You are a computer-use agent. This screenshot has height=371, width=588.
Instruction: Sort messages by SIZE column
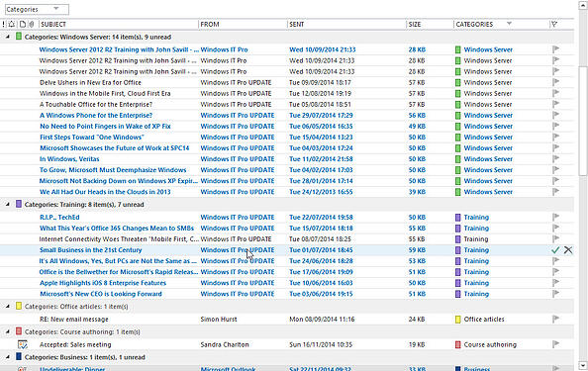[x=415, y=25]
